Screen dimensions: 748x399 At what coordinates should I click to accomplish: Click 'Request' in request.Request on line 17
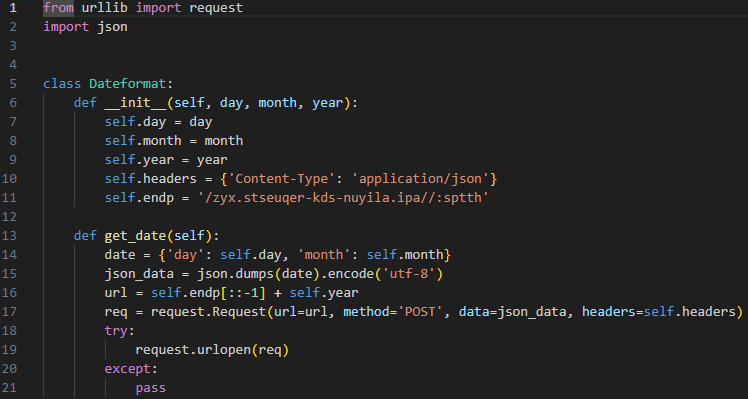pyautogui.click(x=239, y=312)
